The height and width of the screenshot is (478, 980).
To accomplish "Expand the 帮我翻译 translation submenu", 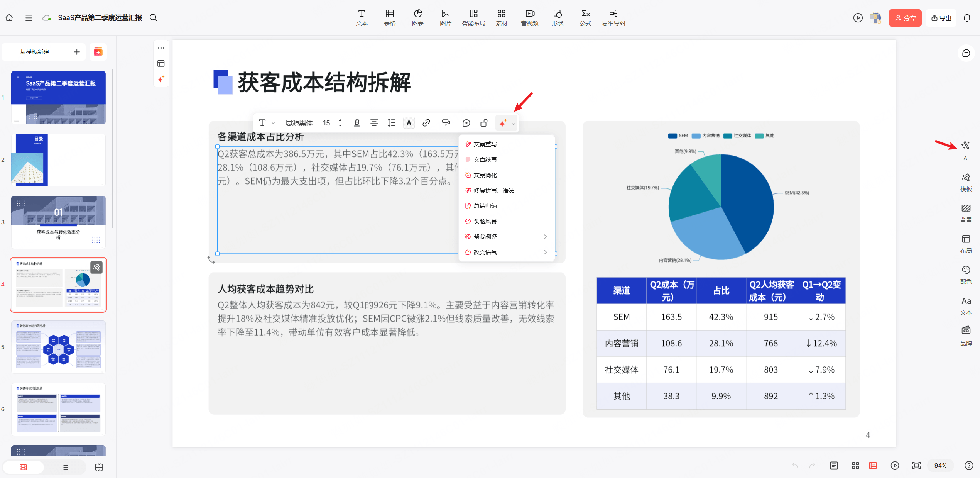I will click(x=485, y=236).
